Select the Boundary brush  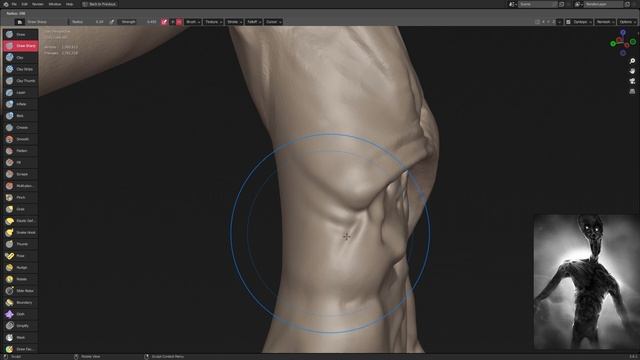pos(20,302)
